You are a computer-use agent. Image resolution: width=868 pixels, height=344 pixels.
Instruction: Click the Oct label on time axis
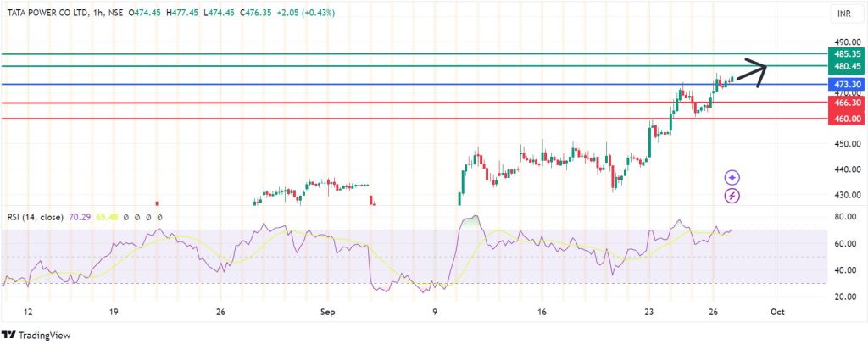point(778,313)
